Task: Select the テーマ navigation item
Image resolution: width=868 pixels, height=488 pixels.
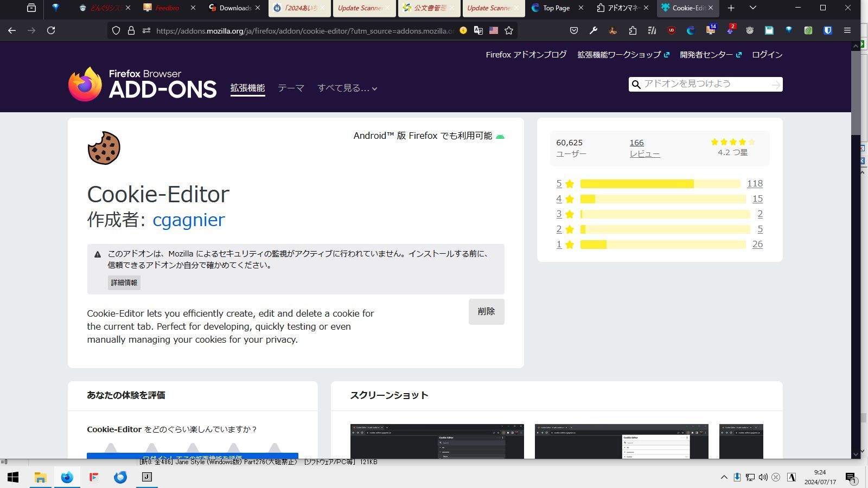Action: coord(291,88)
